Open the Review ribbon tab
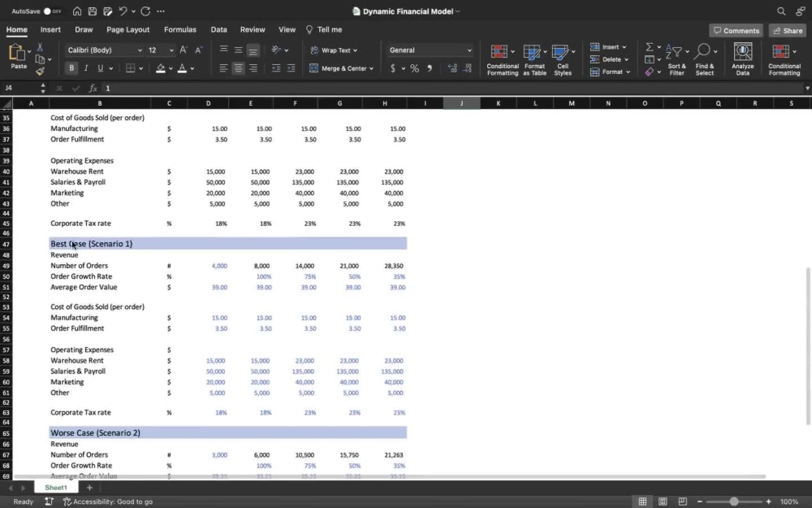This screenshot has width=812, height=508. tap(253, 29)
